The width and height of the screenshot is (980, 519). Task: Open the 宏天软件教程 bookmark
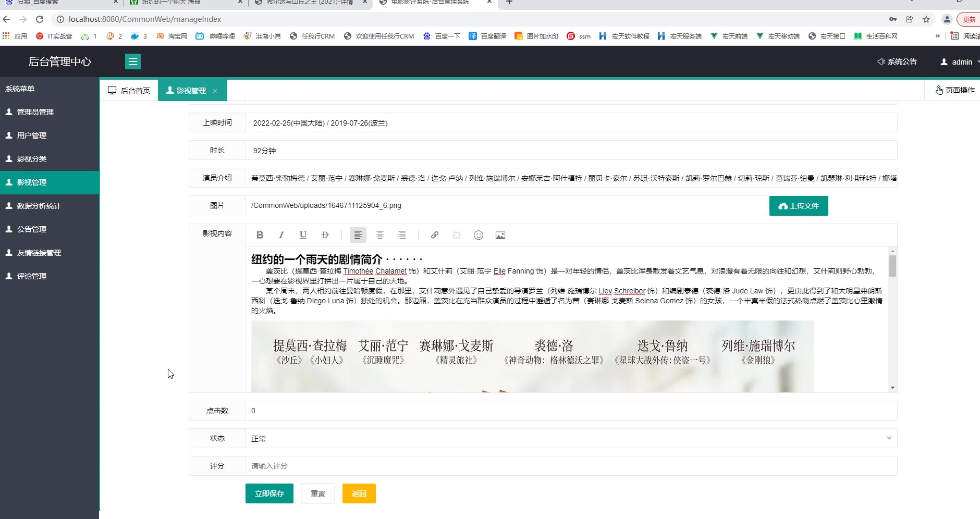tap(624, 36)
